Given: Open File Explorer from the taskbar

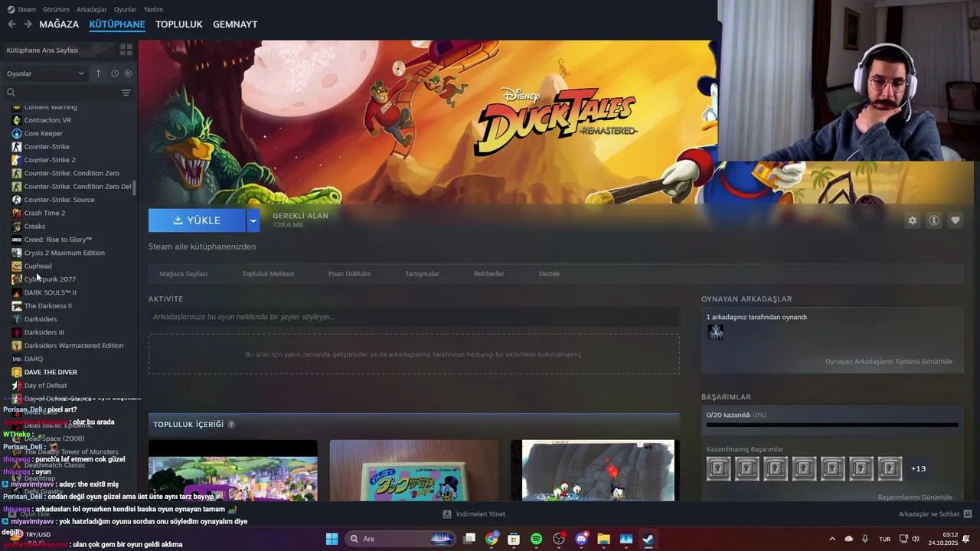Looking at the screenshot, I should [603, 539].
